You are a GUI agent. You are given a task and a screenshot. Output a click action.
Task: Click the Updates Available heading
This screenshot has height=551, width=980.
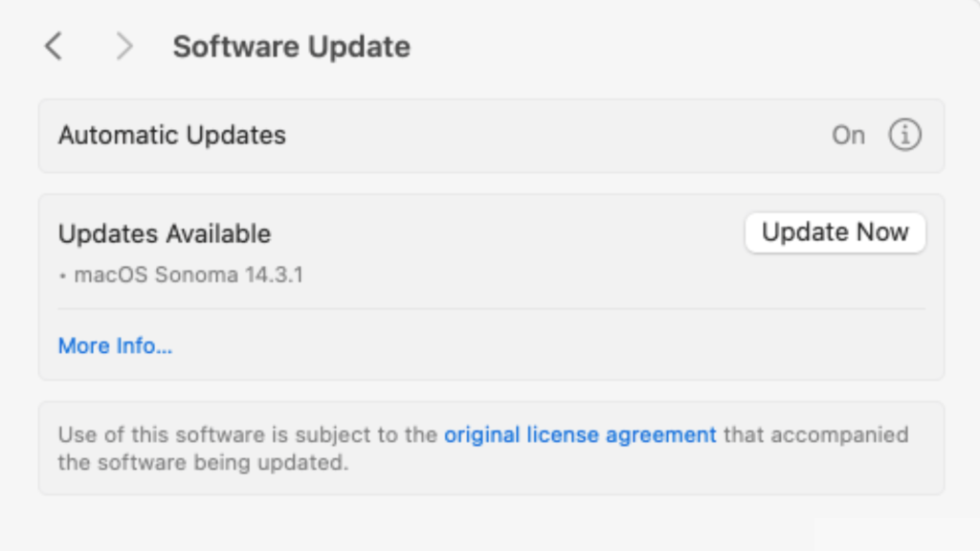(x=165, y=233)
